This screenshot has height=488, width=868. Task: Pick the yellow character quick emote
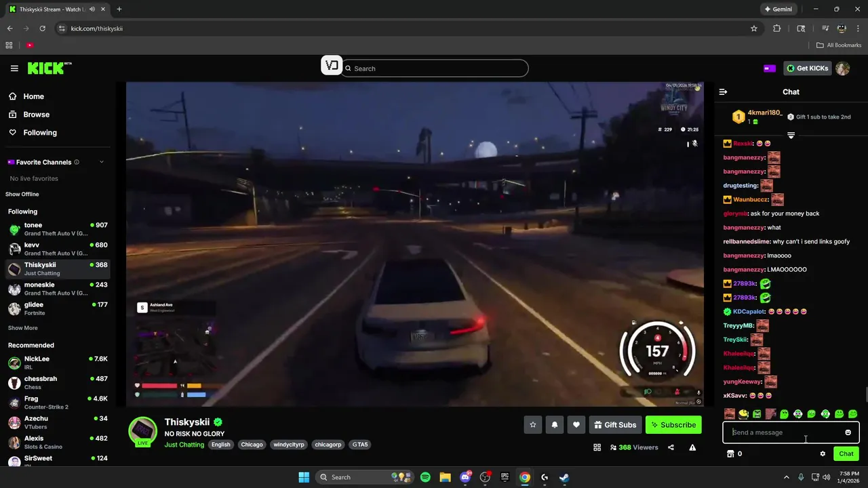(x=743, y=413)
